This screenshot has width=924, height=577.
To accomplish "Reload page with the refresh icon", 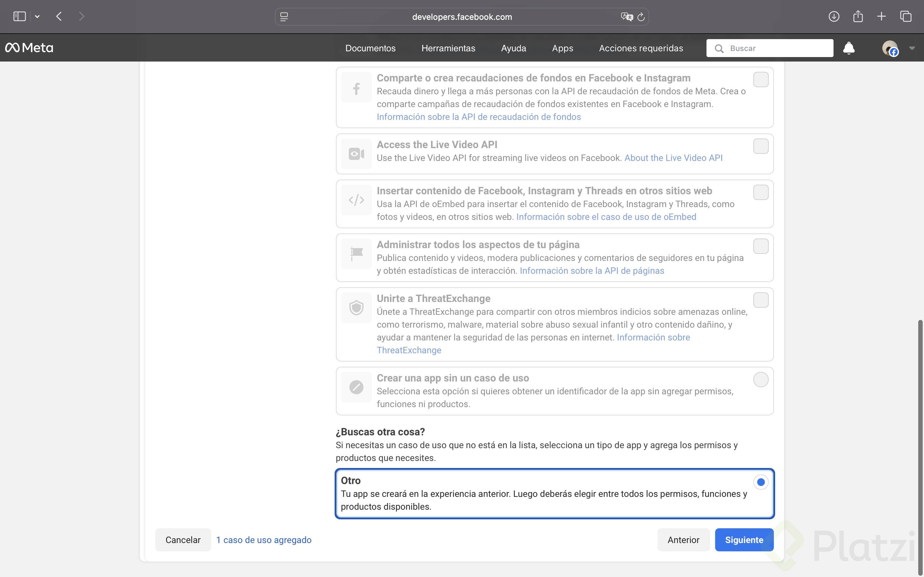I will (x=641, y=17).
